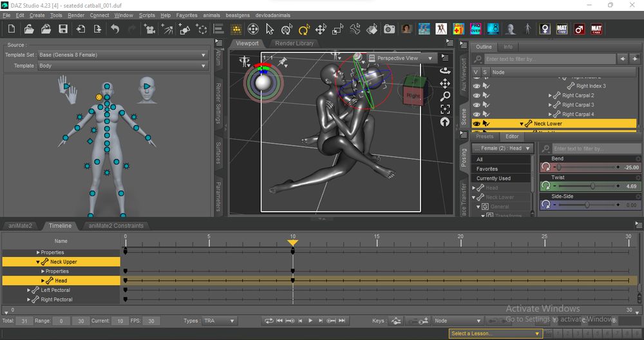Click the Frame zoom icon in viewport
The height and width of the screenshot is (340, 644).
pos(445,109)
